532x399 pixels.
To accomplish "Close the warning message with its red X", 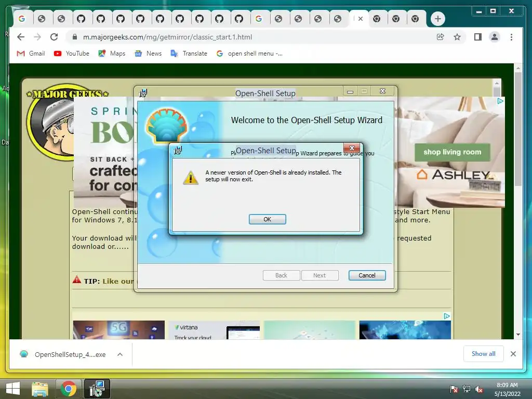I will [352, 148].
